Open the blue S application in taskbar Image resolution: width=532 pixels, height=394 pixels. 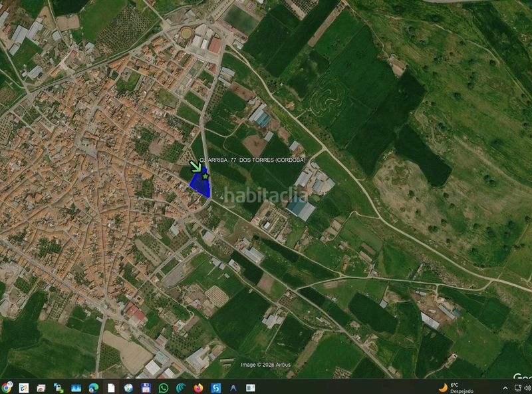coord(215,387)
